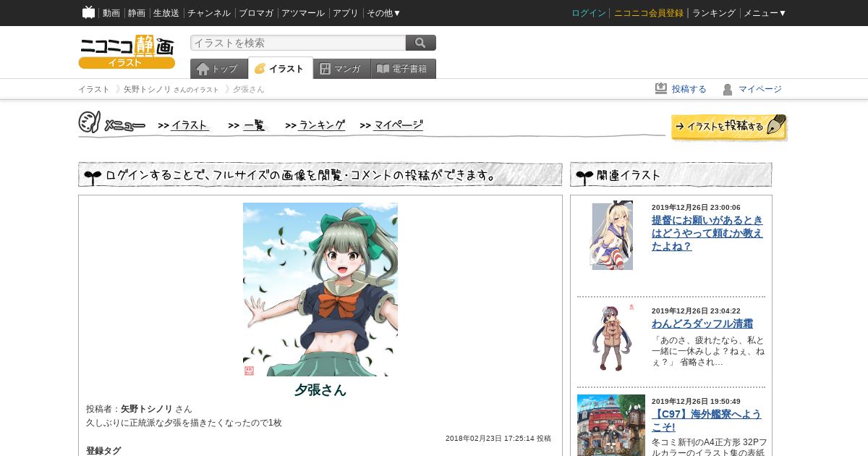Screen dimensions: 868x456
Task: Click poster name 矢野トシノリ
Action: [147, 409]
